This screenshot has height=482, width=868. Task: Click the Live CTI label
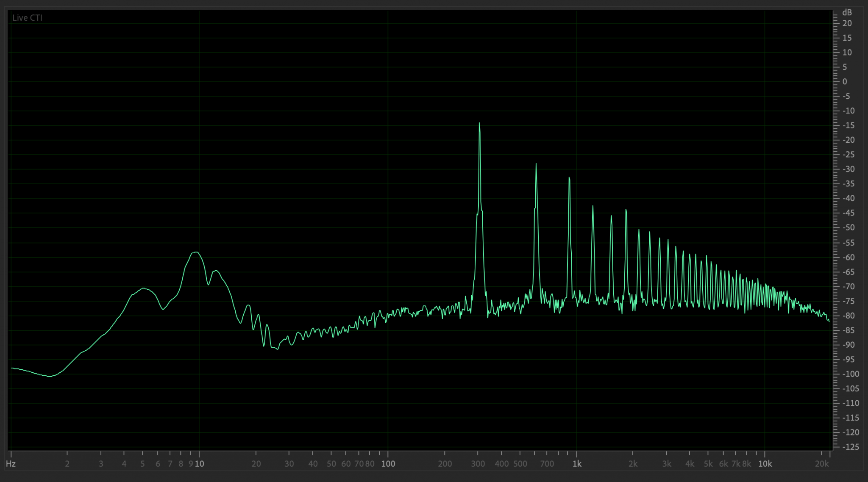point(27,18)
